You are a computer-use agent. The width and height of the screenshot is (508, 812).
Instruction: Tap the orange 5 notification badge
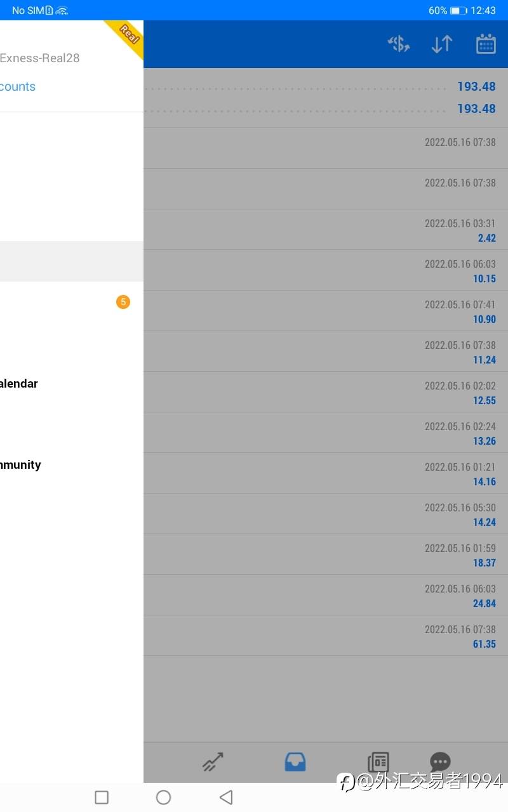click(123, 302)
